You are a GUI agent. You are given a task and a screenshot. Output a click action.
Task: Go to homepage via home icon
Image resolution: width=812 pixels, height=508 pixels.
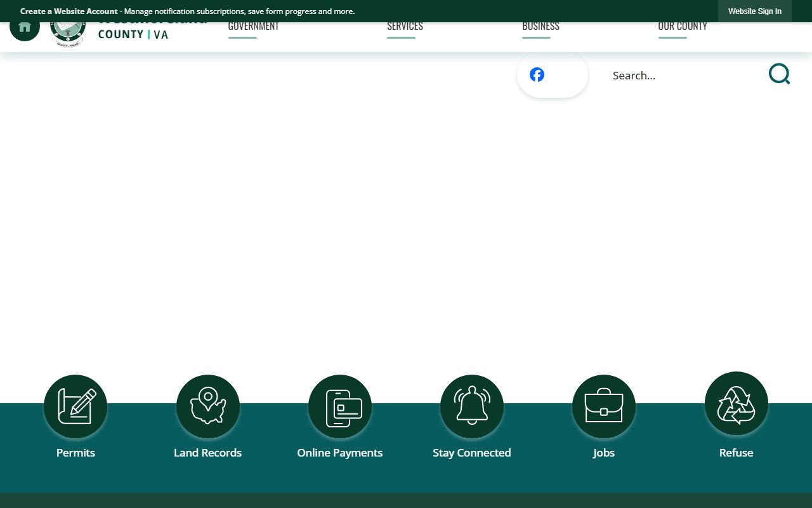pos(25,28)
